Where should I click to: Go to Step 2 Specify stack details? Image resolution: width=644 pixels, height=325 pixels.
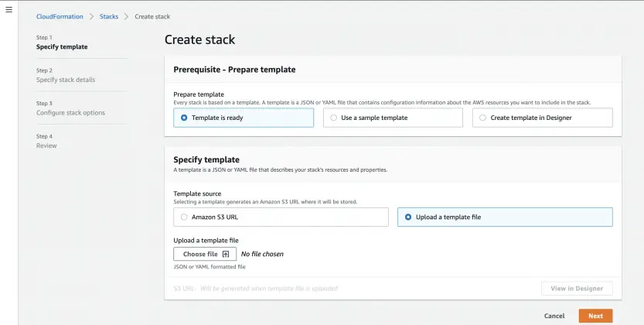coord(66,80)
